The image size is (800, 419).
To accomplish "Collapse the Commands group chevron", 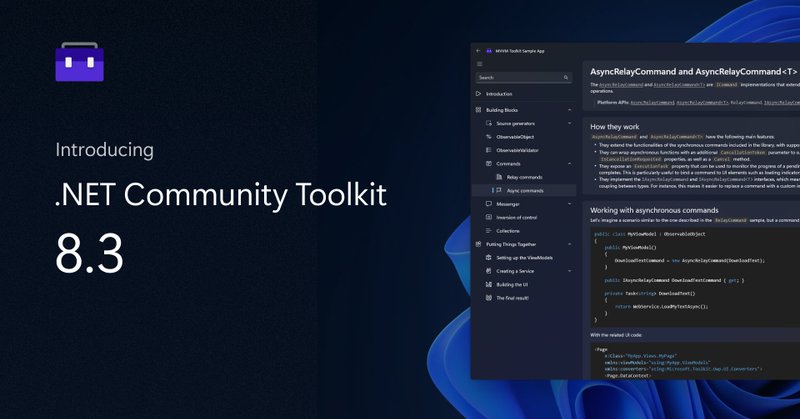I will pos(569,164).
